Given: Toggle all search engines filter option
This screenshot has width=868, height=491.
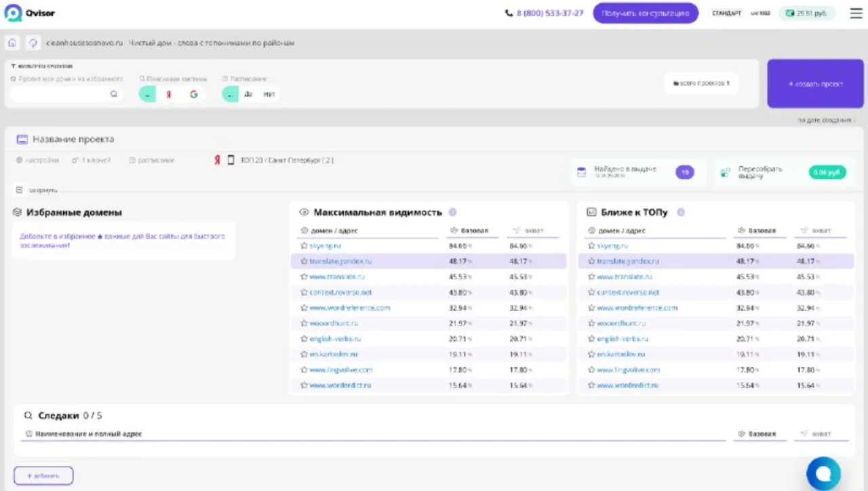Looking at the screenshot, I should pos(147,94).
